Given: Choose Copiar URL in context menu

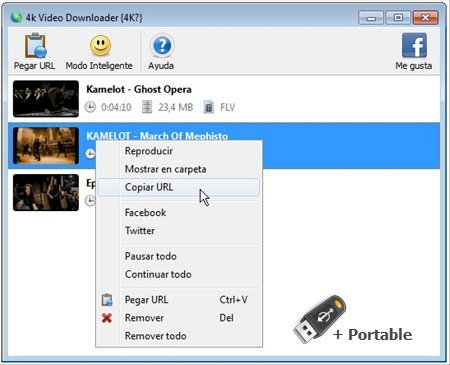Looking at the screenshot, I should pyautogui.click(x=179, y=187).
